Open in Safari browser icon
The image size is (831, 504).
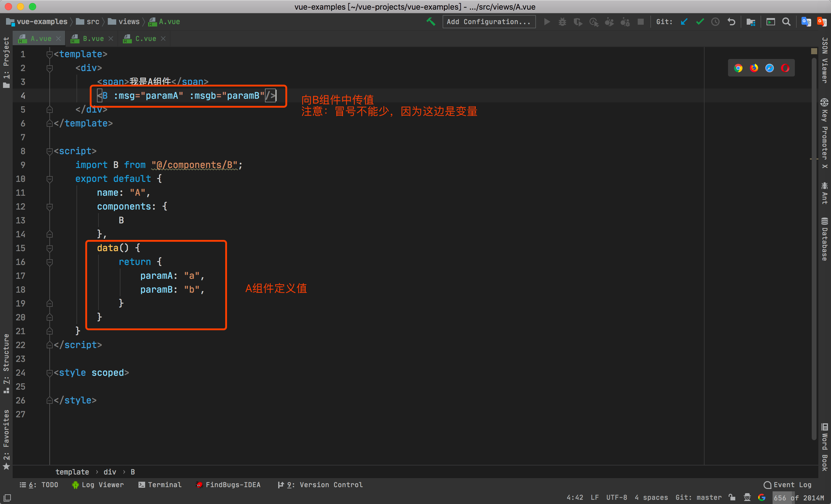point(769,68)
